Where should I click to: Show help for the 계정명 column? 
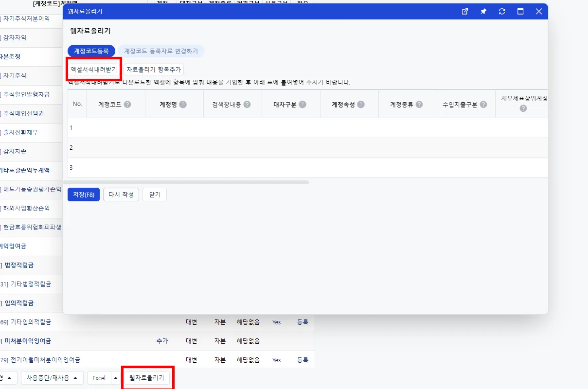click(x=182, y=104)
